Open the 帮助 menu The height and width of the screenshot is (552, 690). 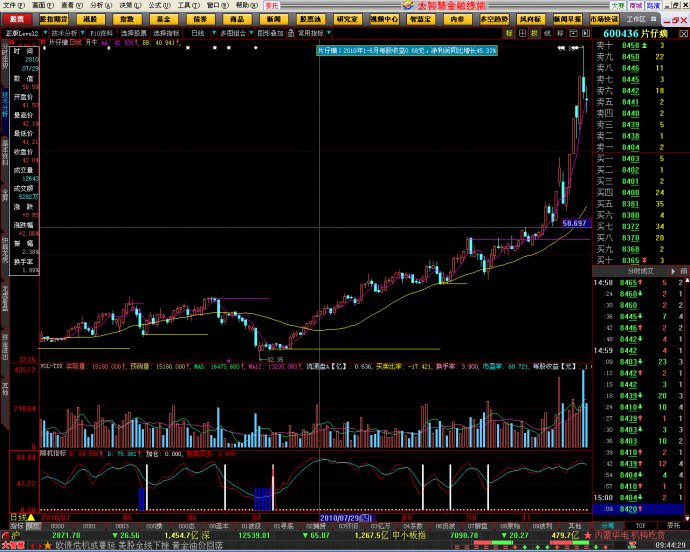tap(246, 5)
